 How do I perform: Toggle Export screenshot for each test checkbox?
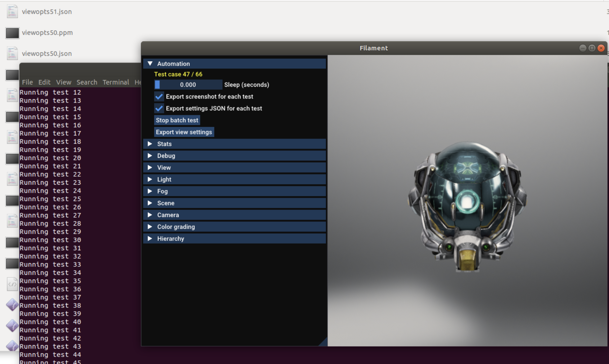159,97
